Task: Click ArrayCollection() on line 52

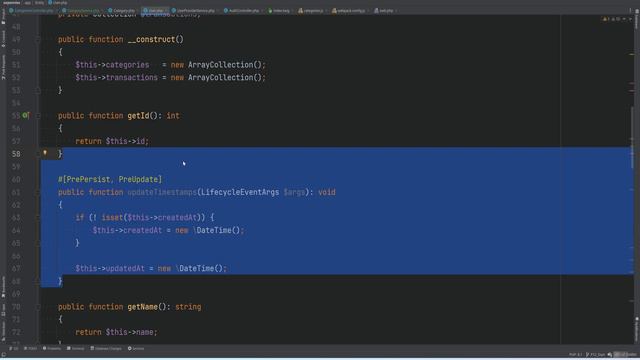Action: [x=226, y=78]
